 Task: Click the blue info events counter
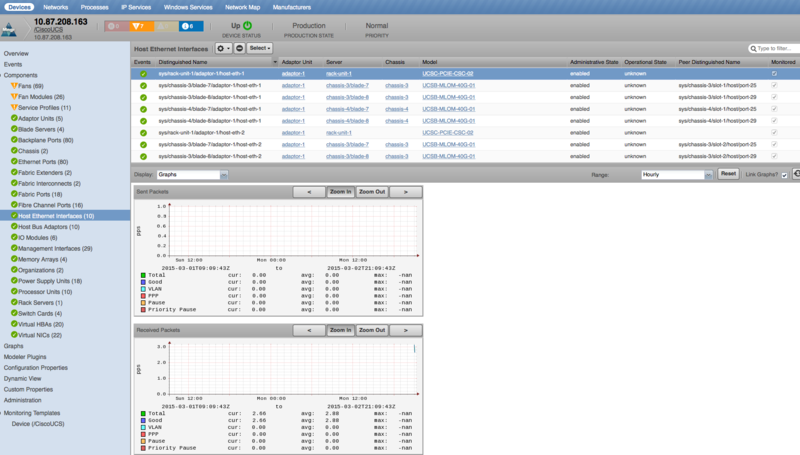click(191, 26)
